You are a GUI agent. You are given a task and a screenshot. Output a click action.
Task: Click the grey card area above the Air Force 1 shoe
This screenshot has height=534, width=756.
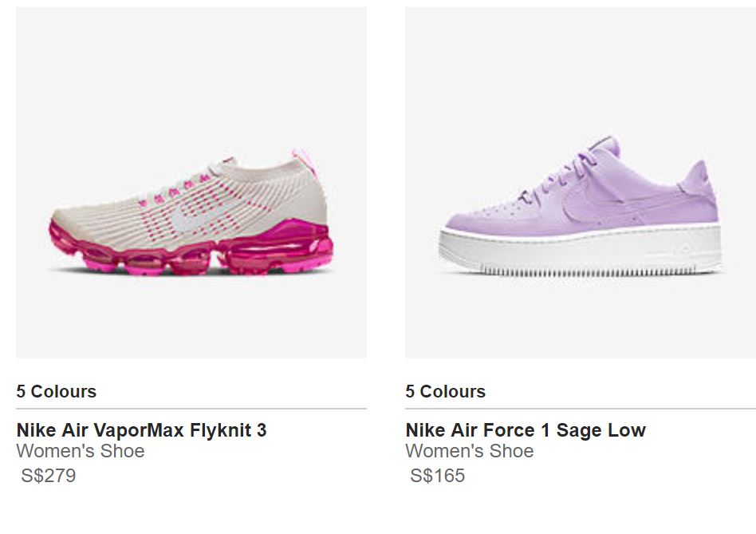(x=580, y=72)
